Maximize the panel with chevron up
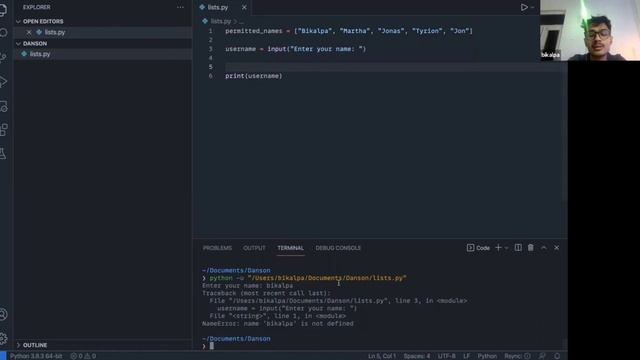The width and height of the screenshot is (640, 360). pyautogui.click(x=544, y=248)
